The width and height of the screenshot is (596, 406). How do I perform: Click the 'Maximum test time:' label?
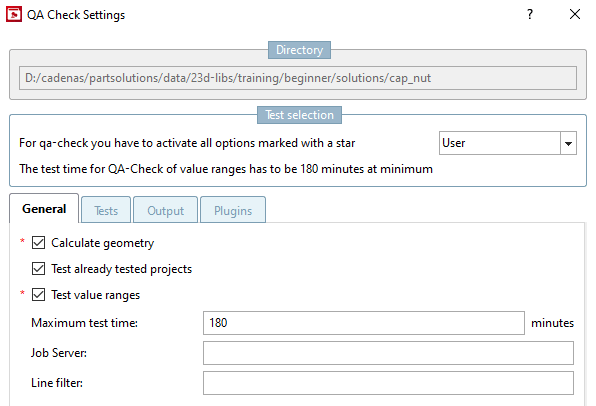pos(84,323)
